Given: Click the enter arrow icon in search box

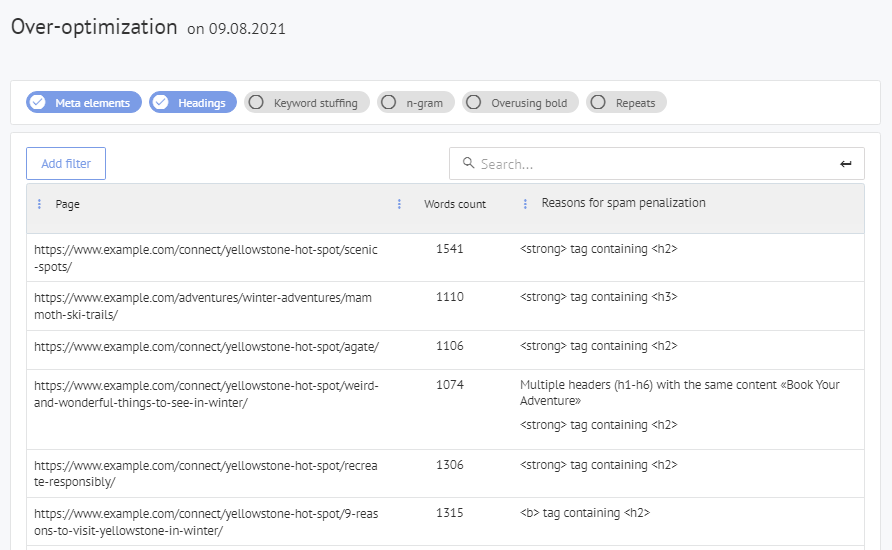Looking at the screenshot, I should [846, 164].
